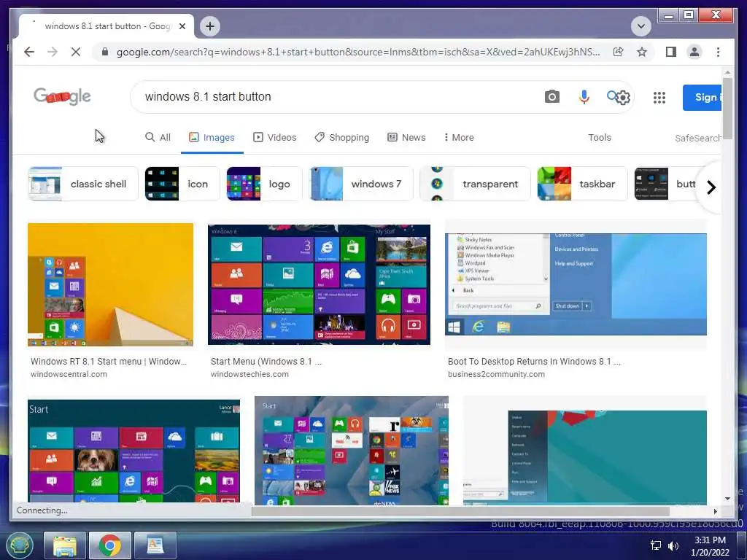Click the scroll right arrow at bottom

point(715,511)
